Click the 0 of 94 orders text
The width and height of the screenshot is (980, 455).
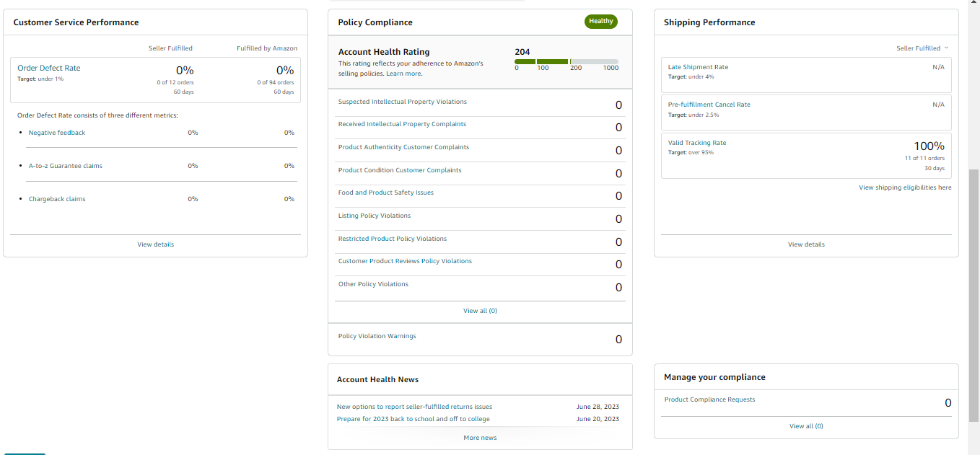276,82
